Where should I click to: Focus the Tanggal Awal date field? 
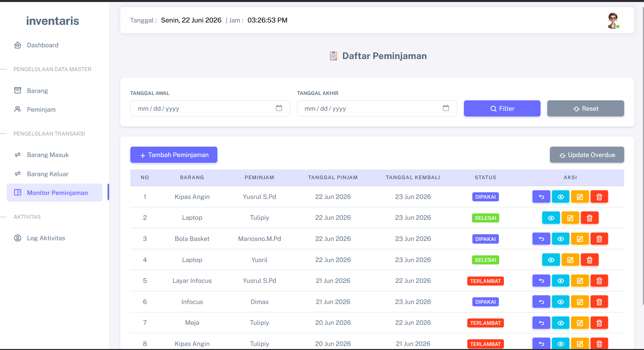pos(210,108)
